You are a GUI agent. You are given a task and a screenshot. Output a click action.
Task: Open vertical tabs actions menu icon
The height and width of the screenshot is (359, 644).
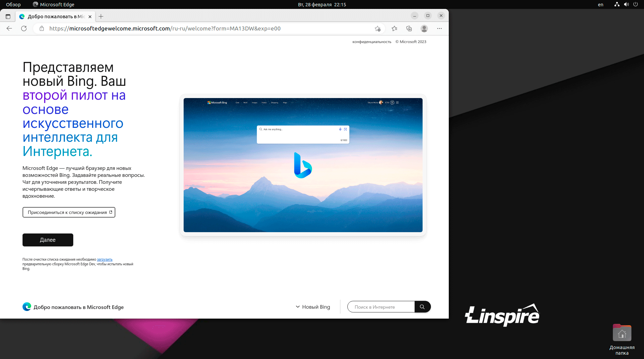(x=8, y=17)
